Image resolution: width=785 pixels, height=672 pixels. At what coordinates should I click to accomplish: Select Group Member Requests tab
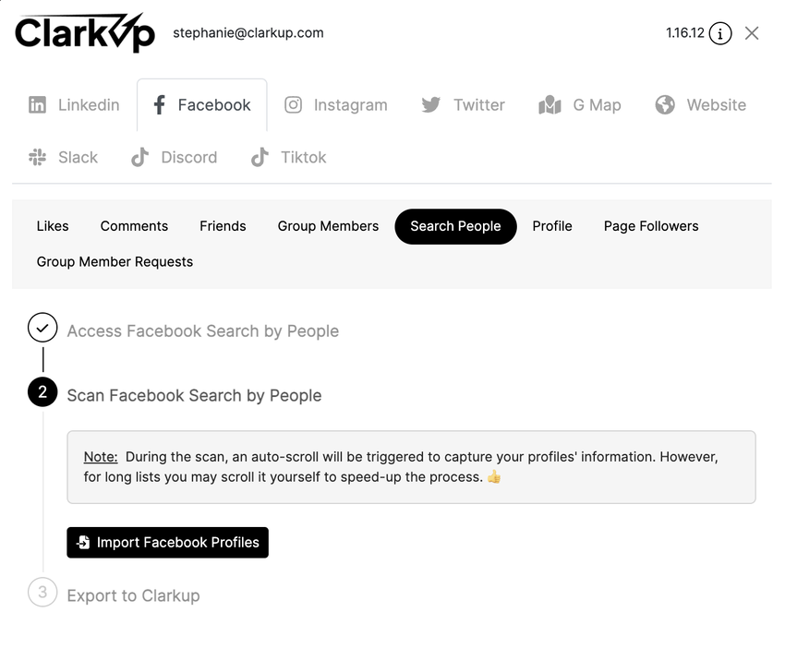pos(115,262)
